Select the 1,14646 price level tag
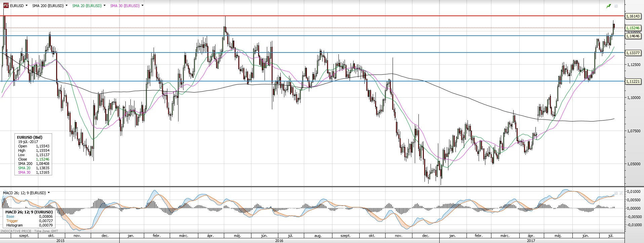Viewport: 644px width, 243px height. click(x=633, y=36)
